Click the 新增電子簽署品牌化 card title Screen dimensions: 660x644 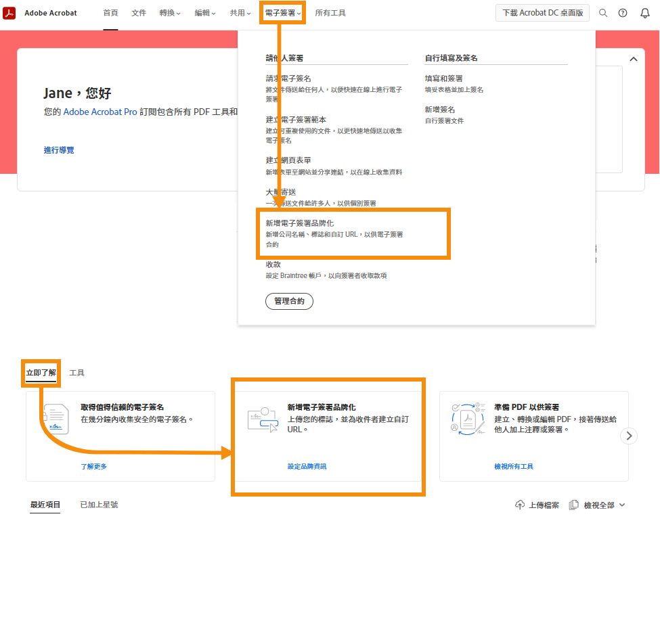click(x=322, y=407)
